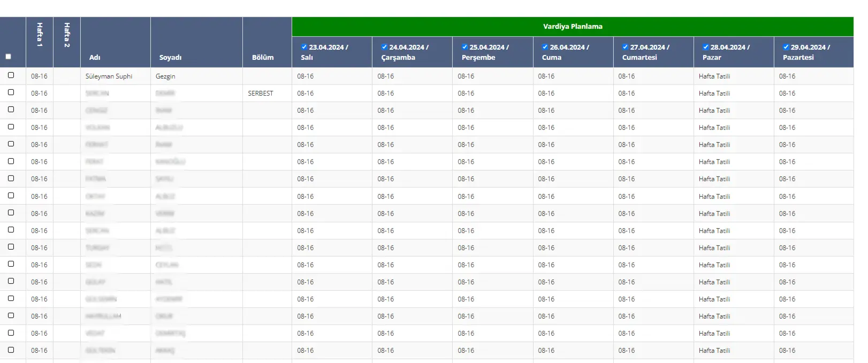Screen dimensions: 868x363
Task: Uncheck the 29.04.2024 Pazartesi date checkbox
Action: click(786, 47)
